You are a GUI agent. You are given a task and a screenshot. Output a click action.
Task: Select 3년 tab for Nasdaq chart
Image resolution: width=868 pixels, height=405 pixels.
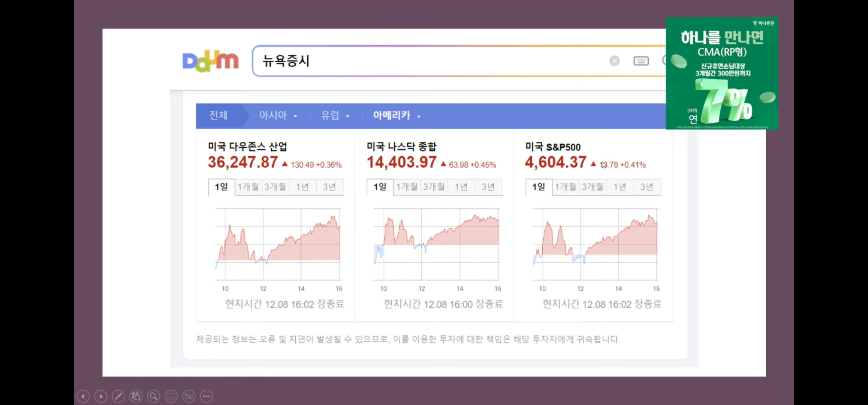pyautogui.click(x=488, y=187)
